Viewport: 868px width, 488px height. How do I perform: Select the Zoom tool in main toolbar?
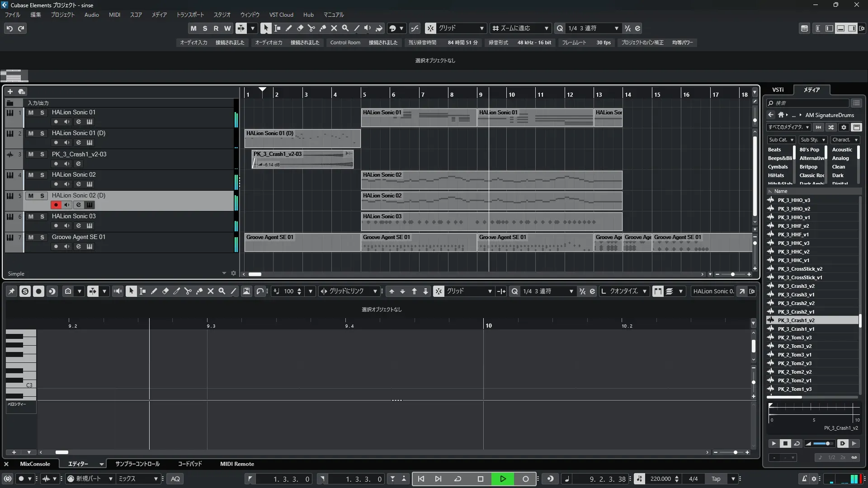(x=345, y=28)
